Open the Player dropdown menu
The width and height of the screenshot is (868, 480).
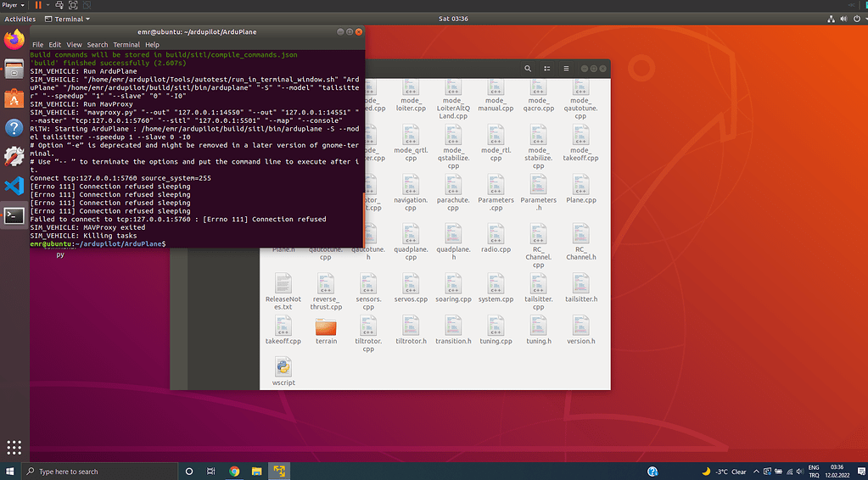(13, 5)
